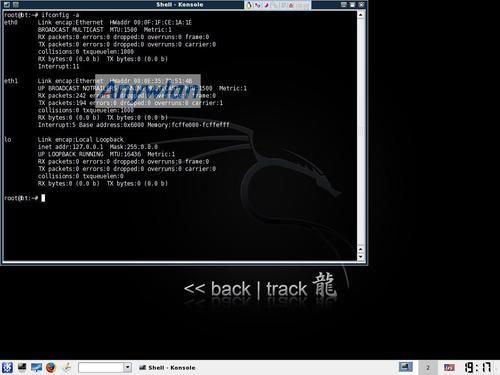Expand the run command dropdown arrow
Screen dimensions: 500x375
pos(127,367)
